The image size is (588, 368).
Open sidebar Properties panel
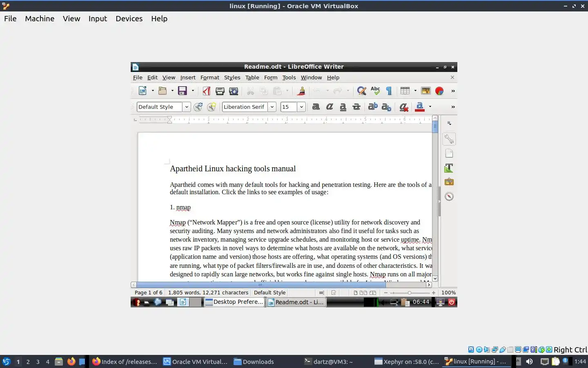coord(449,139)
